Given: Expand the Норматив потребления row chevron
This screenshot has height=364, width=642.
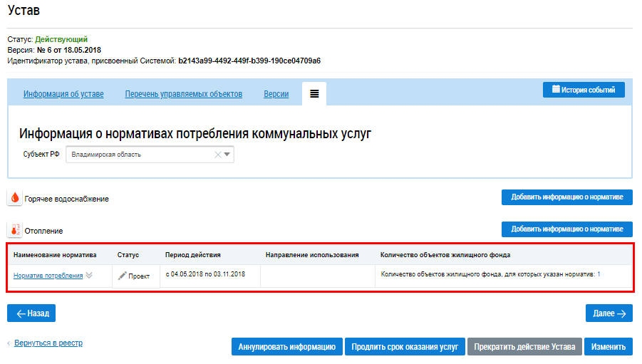Looking at the screenshot, I should tap(89, 275).
